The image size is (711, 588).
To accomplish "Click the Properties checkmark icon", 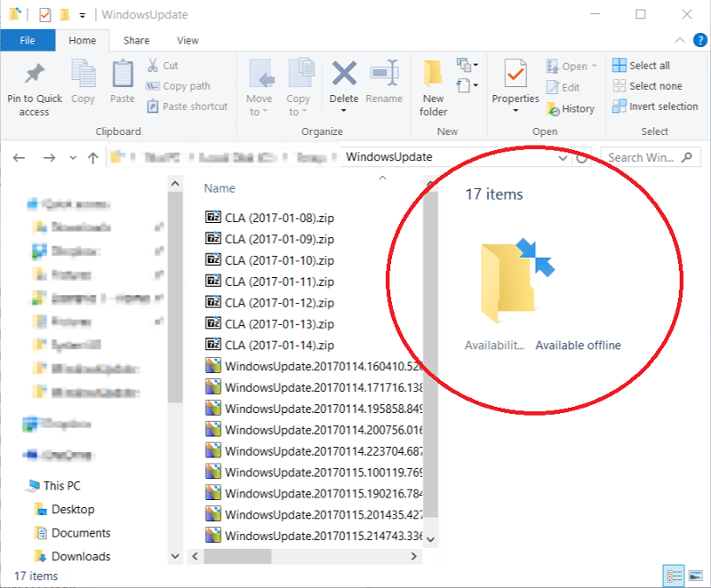I will 515,73.
